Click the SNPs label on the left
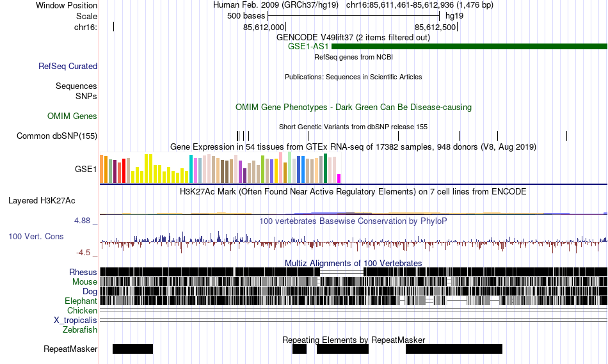The height and width of the screenshot is (364, 608). [x=86, y=96]
